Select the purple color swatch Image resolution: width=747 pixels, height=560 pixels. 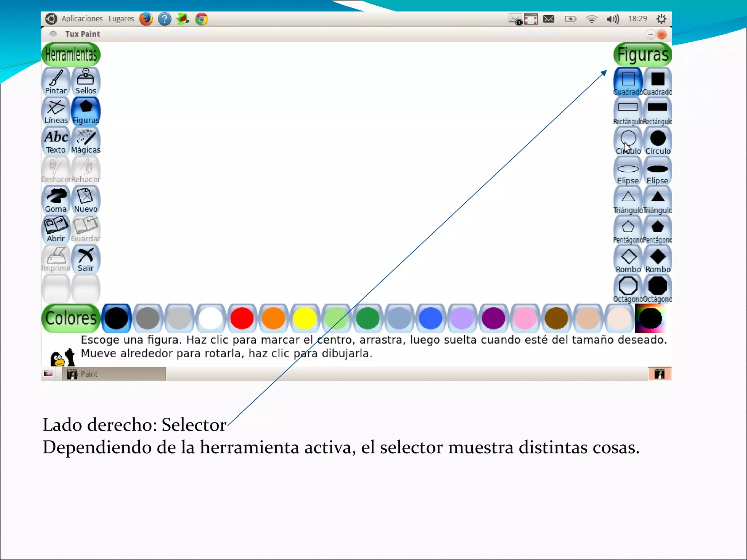pyautogui.click(x=493, y=318)
